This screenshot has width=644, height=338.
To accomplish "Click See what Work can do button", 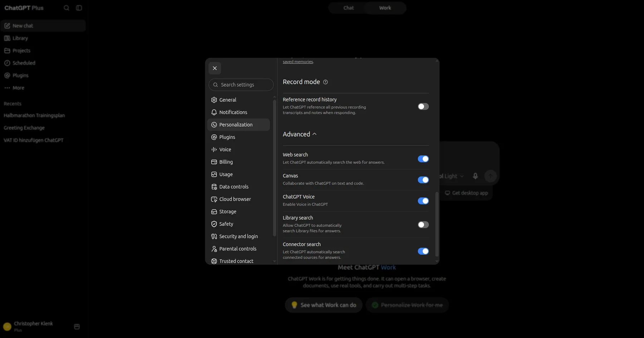I will tap(323, 305).
